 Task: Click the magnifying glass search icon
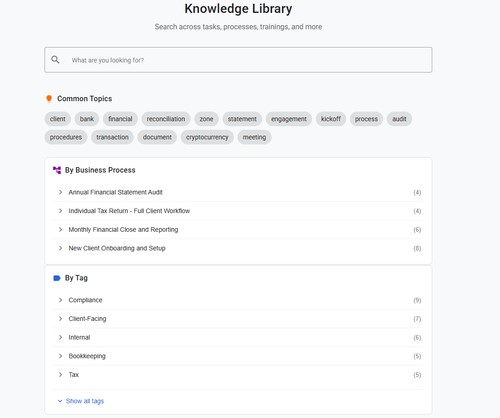(x=55, y=60)
